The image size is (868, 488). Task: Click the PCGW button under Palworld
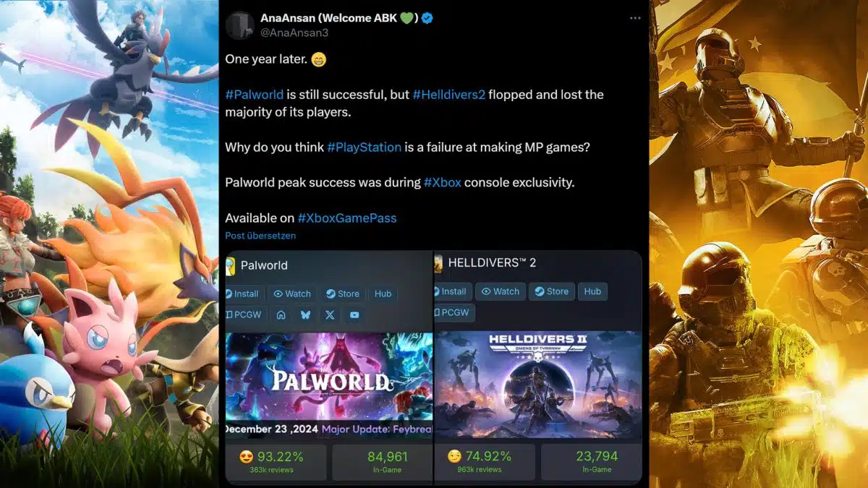click(245, 314)
